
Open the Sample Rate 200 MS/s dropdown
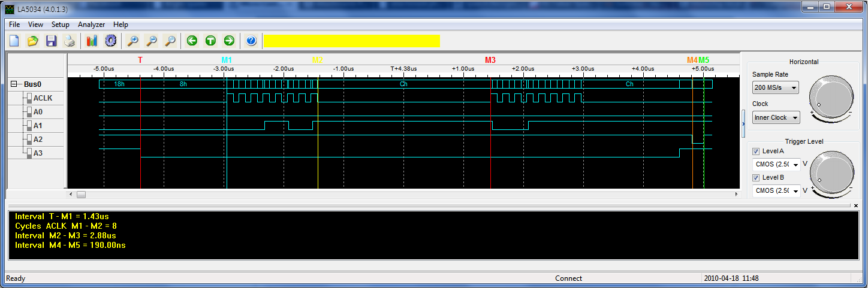coord(776,88)
